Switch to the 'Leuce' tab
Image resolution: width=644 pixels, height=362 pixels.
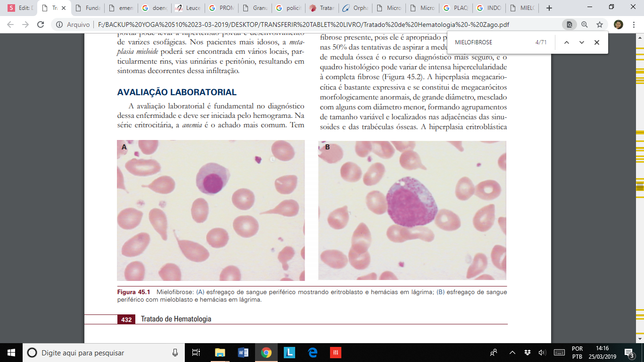tap(187, 8)
